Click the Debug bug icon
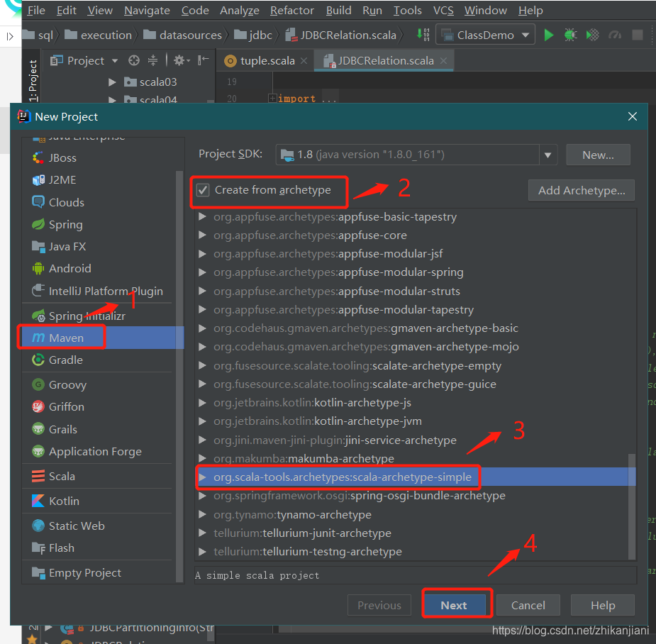Viewport: 656px width, 644px height. (570, 35)
